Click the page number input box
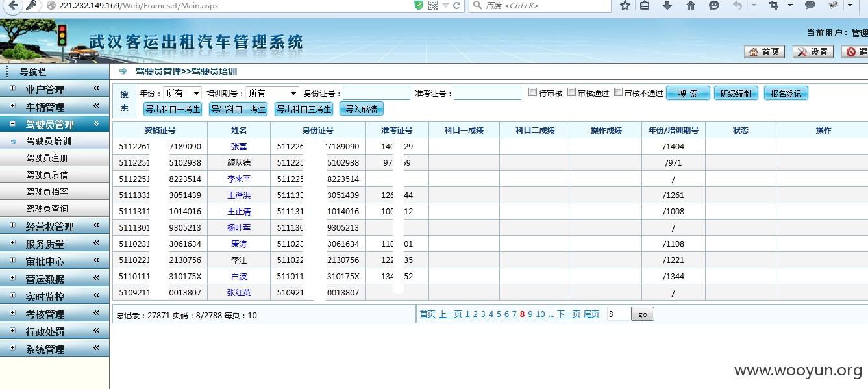Screen dimensions: 868x389 pos(618,314)
